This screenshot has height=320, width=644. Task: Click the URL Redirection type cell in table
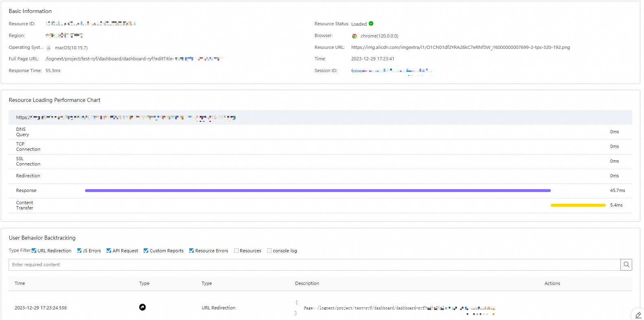(218, 308)
